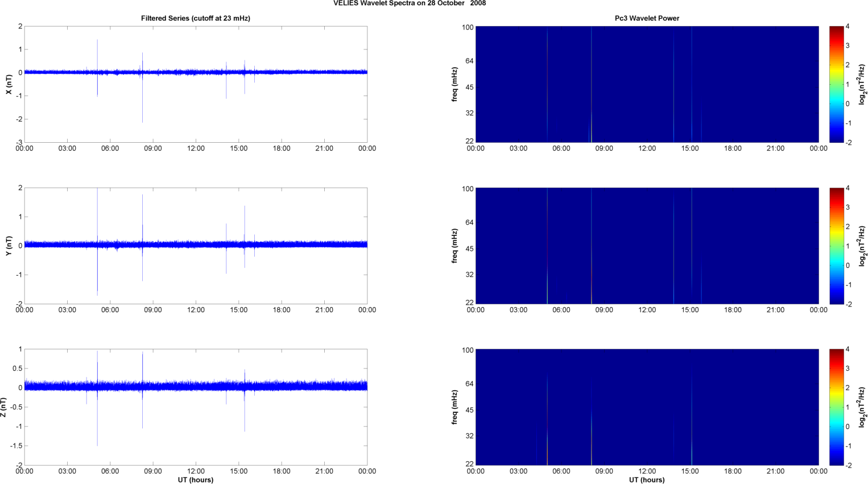The width and height of the screenshot is (868, 484).
Task: Click the Z series spike after 08:00
Action: [142, 390]
